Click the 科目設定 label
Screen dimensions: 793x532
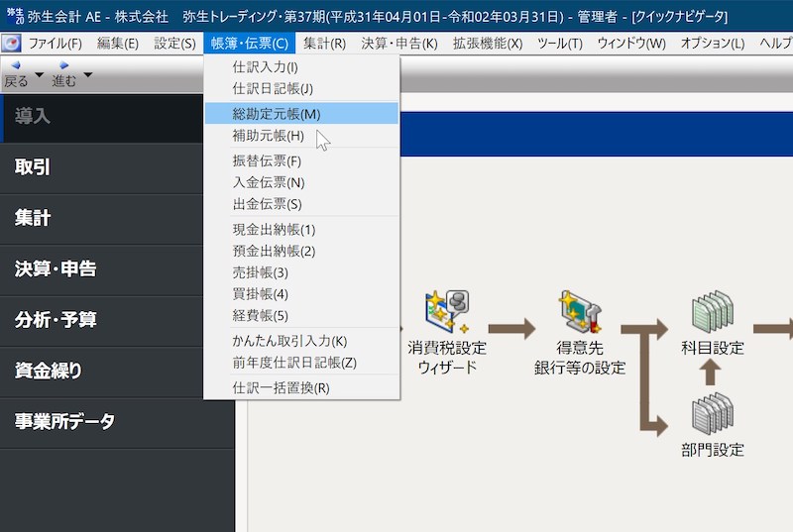(713, 348)
